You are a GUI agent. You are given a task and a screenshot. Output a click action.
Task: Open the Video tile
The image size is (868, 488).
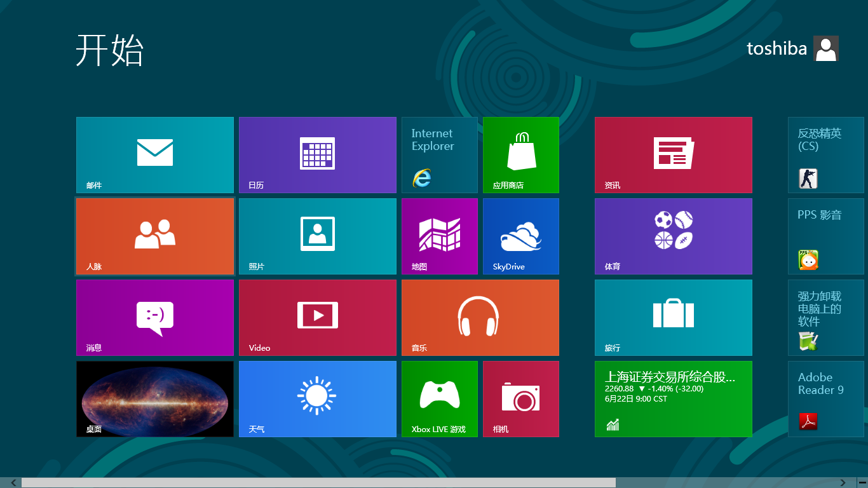click(318, 318)
